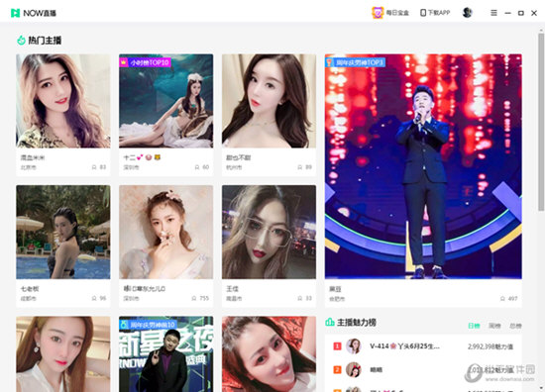545x392 pixels.
Task: Click the scrollbar down arrow at bottom right
Action: coord(541,388)
